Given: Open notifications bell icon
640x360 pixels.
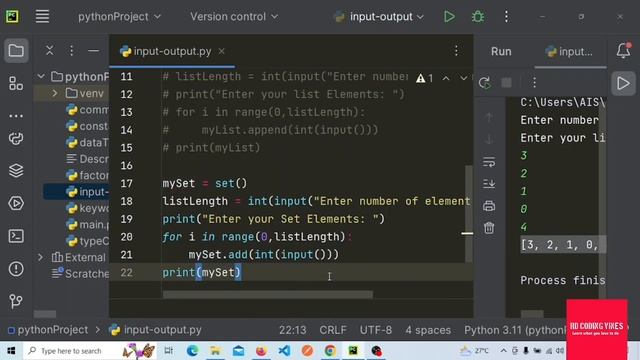Looking at the screenshot, I should 623,50.
